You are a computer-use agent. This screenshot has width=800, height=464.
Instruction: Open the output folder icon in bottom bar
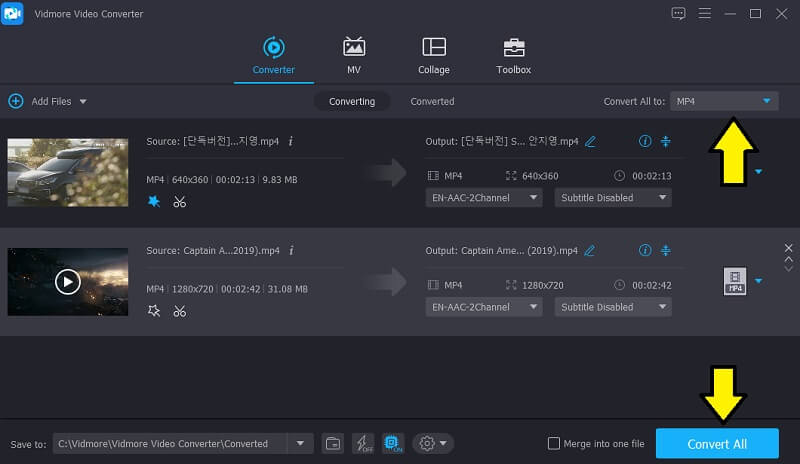point(333,443)
